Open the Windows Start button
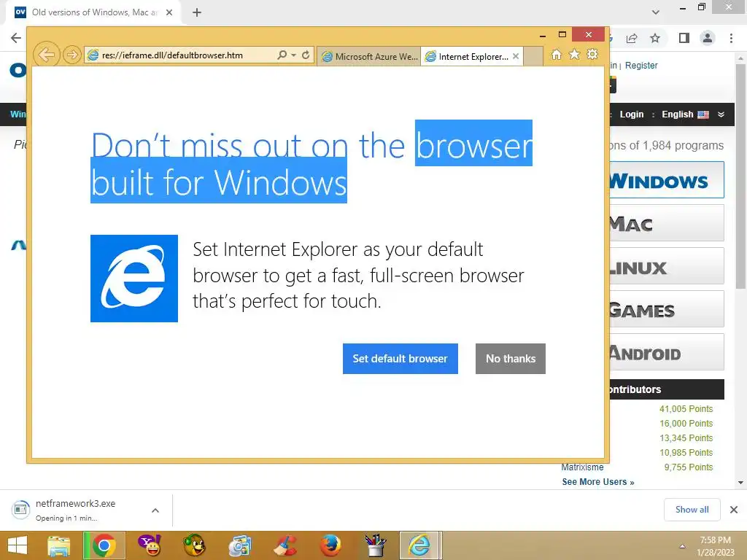This screenshot has width=747, height=560. tap(18, 545)
